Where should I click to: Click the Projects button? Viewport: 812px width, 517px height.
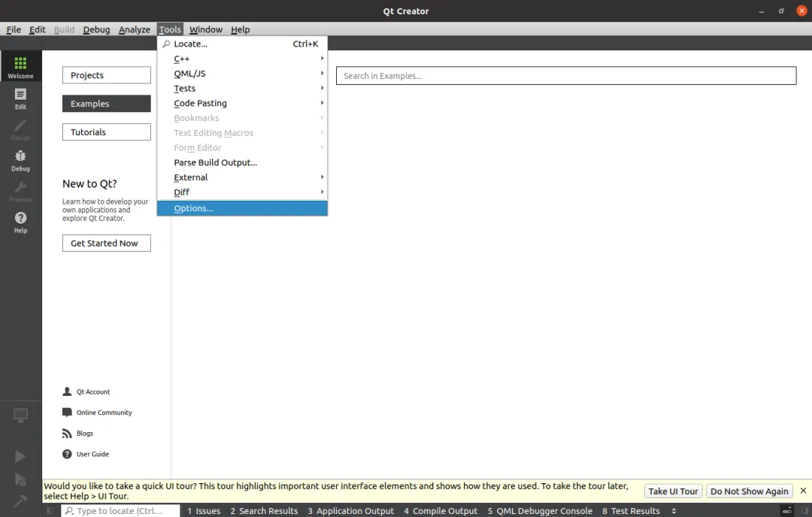pyautogui.click(x=107, y=75)
